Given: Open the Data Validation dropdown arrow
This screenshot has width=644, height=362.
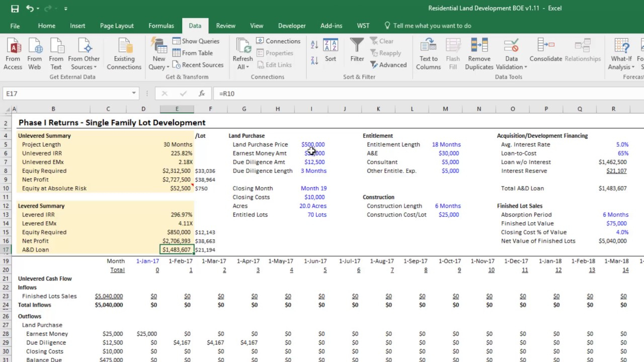Looking at the screenshot, I should click(525, 67).
